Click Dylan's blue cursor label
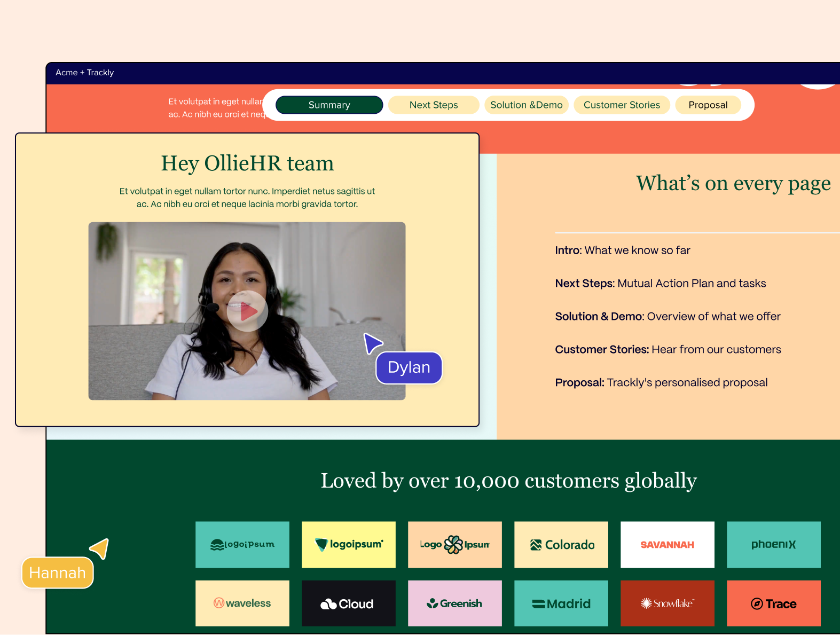 pos(409,367)
